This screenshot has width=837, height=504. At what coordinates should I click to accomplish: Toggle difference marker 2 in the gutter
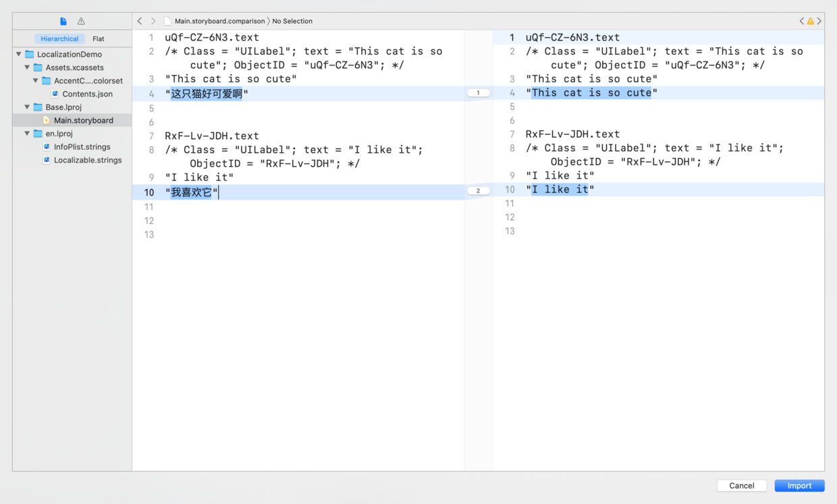479,191
